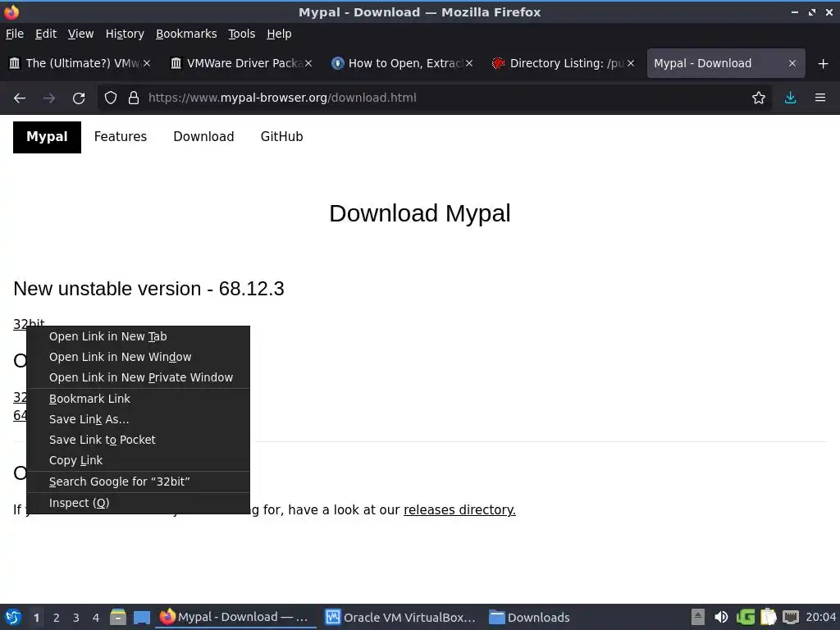Switch to Downloads window in taskbar
Image resolution: width=840 pixels, height=630 pixels.
529,618
